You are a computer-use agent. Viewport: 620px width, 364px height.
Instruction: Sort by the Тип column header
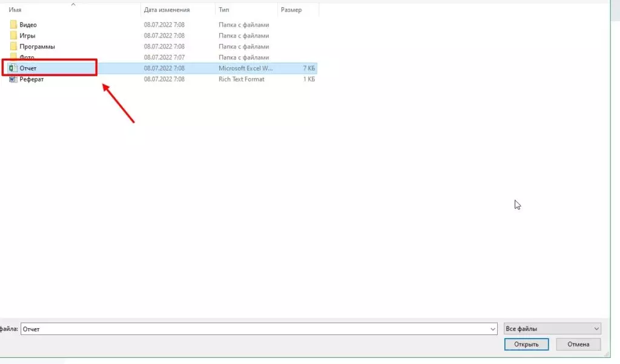(x=224, y=10)
